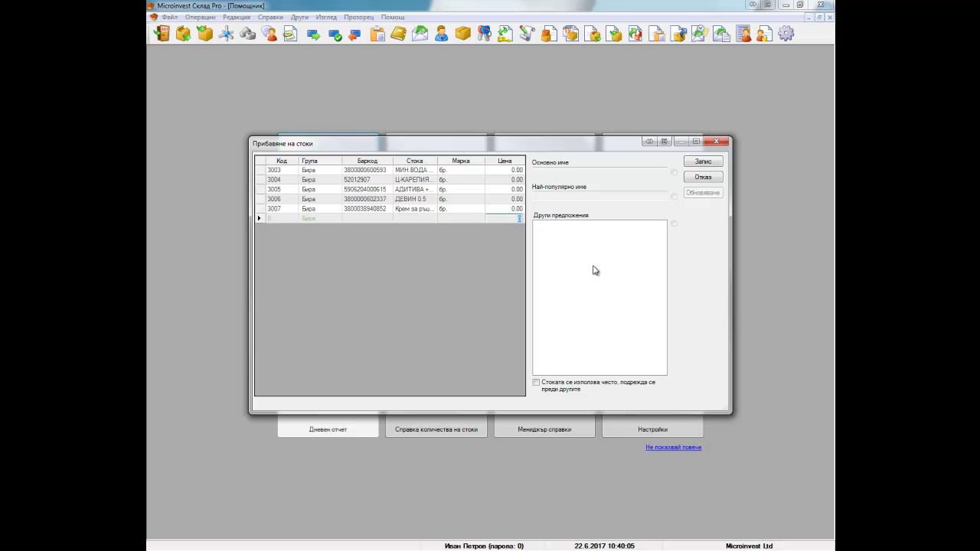The width and height of the screenshot is (980, 551).
Task: Click the Цена column header
Action: [505, 161]
